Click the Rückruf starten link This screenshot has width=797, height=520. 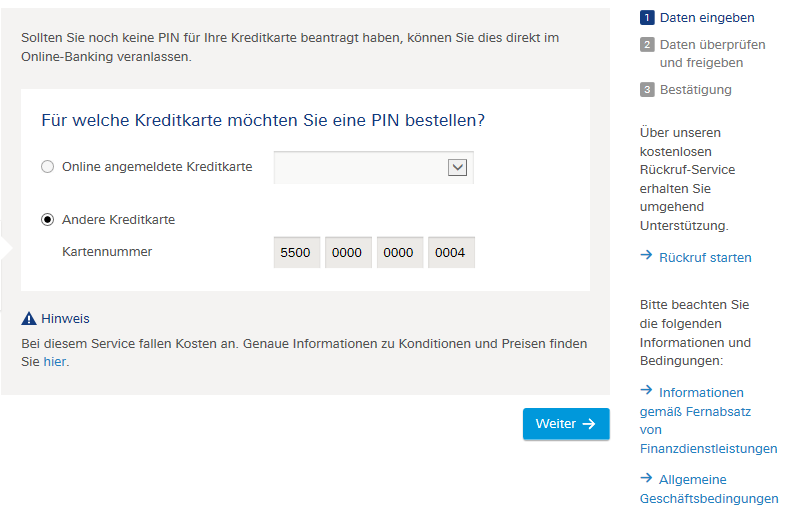pos(705,258)
